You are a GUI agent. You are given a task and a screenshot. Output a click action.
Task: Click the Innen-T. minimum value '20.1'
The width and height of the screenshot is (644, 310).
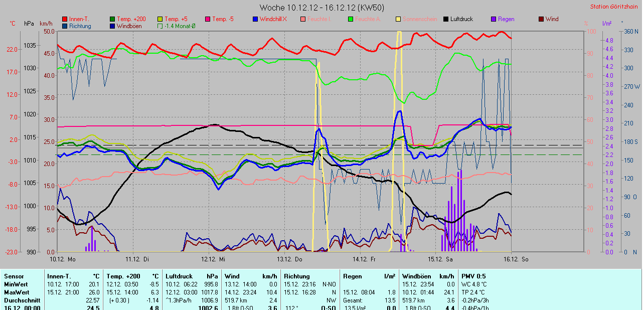tap(94, 284)
